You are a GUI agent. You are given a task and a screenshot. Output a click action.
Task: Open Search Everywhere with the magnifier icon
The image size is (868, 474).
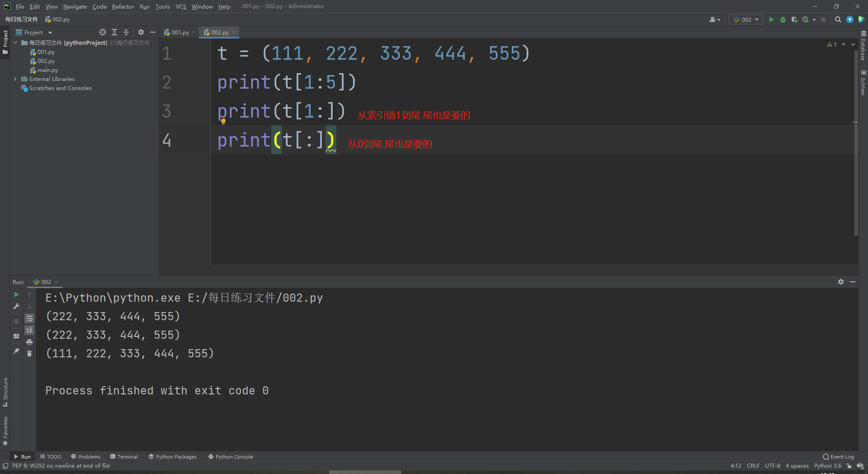click(838, 19)
